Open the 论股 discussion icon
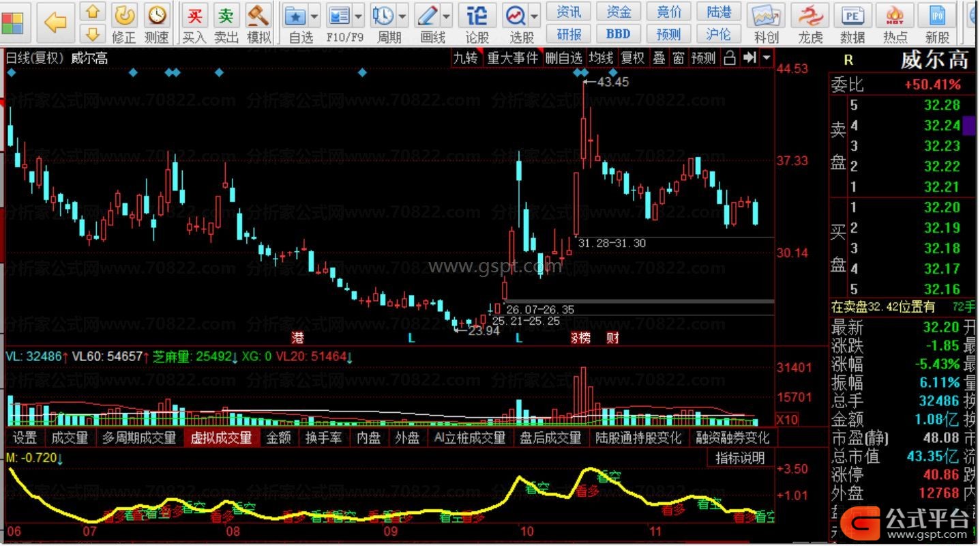Viewport: 980px width, 546px height. [477, 23]
